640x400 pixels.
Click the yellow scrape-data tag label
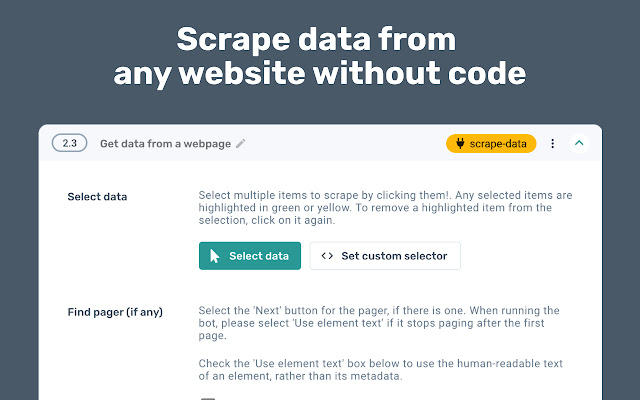[x=498, y=144]
